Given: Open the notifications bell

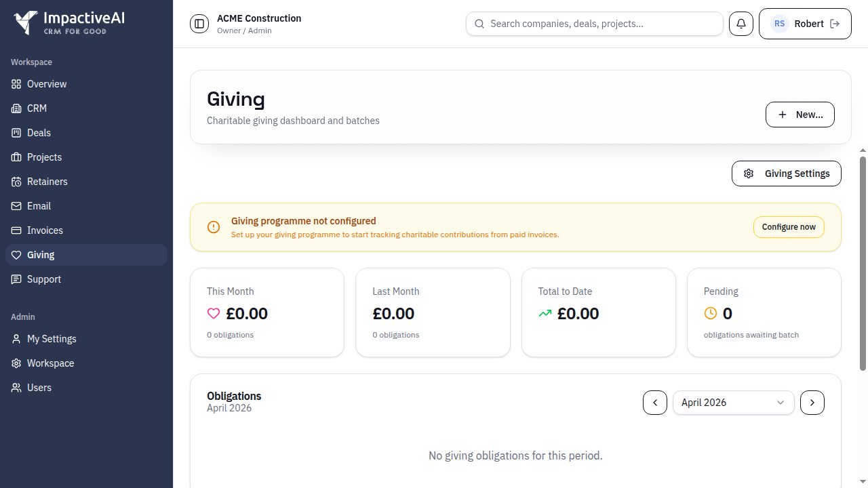Looking at the screenshot, I should (x=741, y=24).
